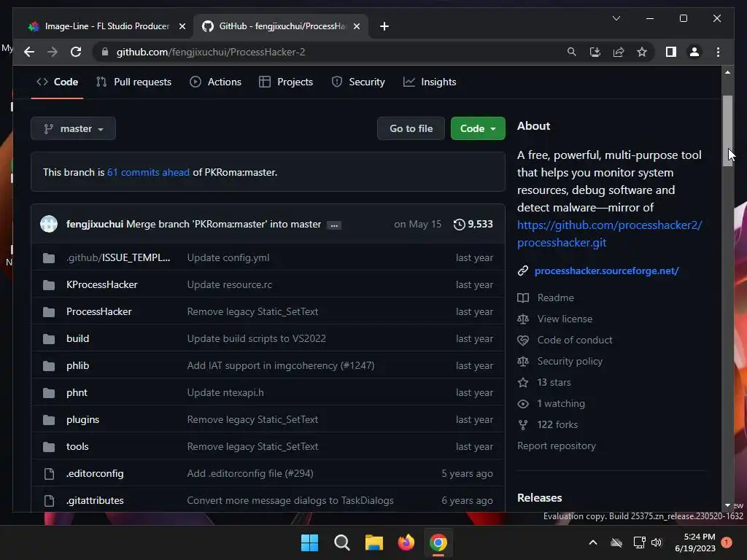Open the phnt folder

pyautogui.click(x=77, y=392)
